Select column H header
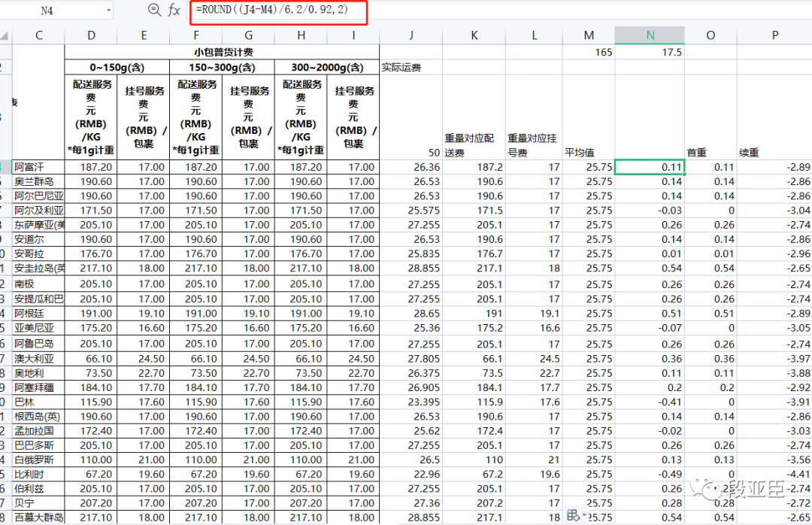Image resolution: width=812 pixels, height=525 pixels. [301, 35]
